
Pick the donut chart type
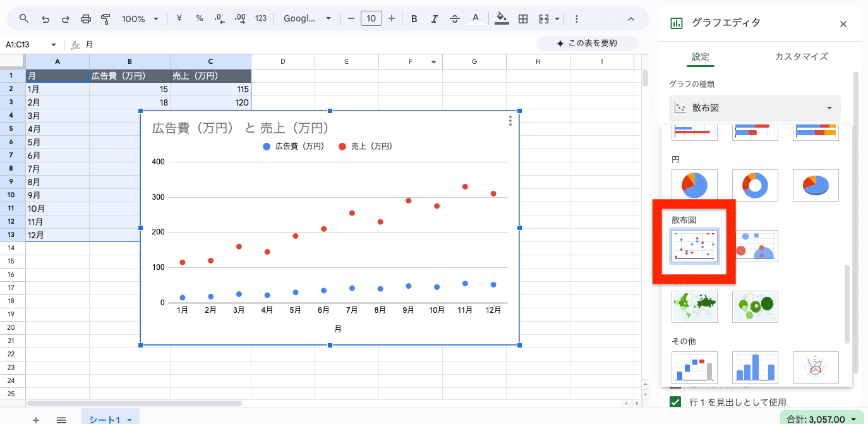755,185
